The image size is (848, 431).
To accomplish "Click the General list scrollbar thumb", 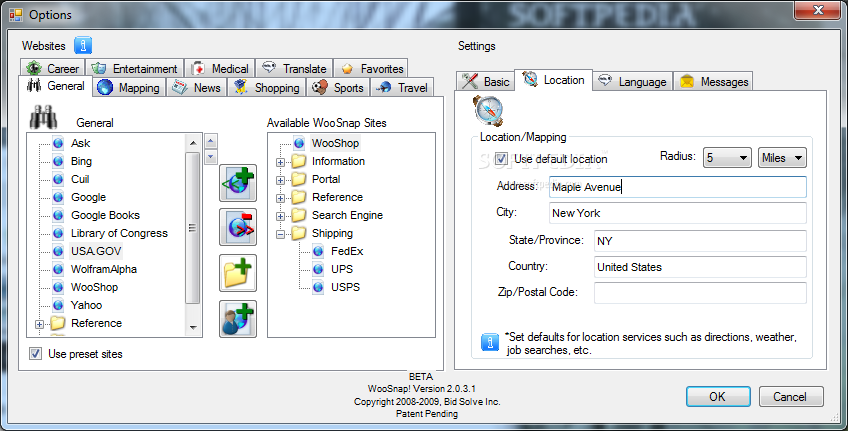I will click(193, 228).
